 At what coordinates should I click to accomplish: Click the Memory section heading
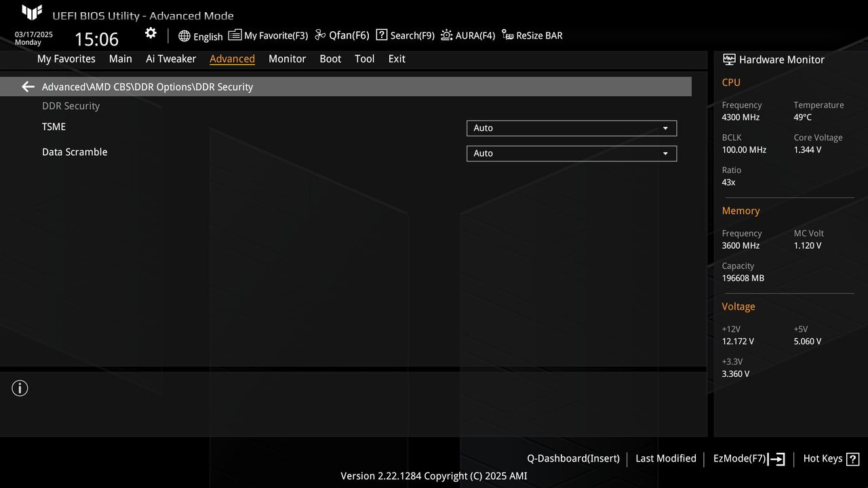point(741,211)
